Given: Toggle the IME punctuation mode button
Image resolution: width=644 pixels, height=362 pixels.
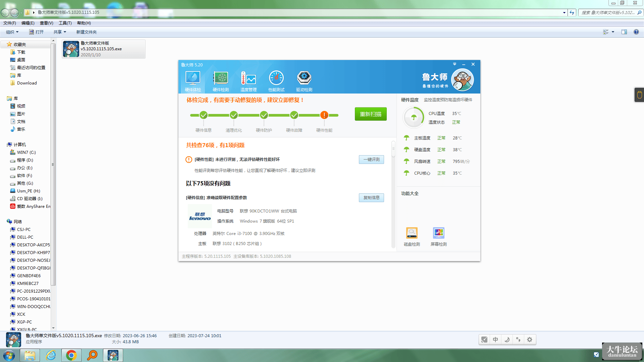Looking at the screenshot, I should click(x=518, y=340).
